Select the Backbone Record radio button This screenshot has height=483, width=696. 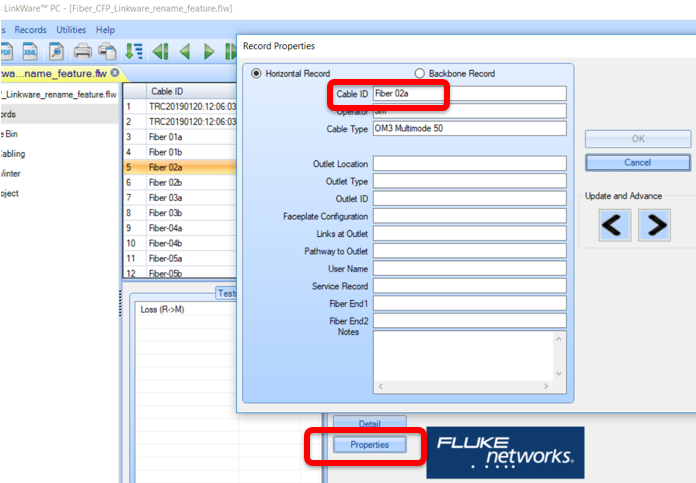click(420, 73)
